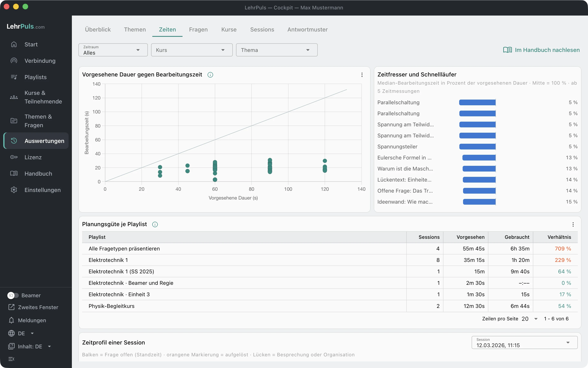Click the Start home icon in sidebar

click(14, 44)
